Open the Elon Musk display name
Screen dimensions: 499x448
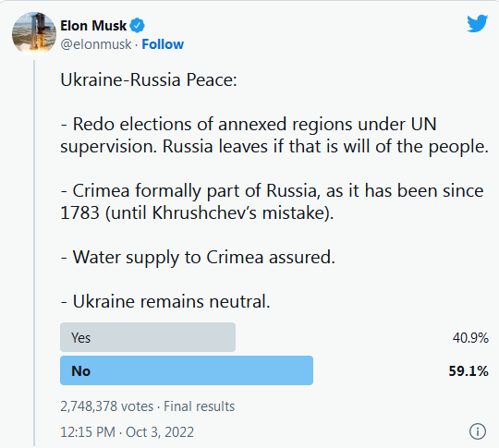(x=93, y=26)
